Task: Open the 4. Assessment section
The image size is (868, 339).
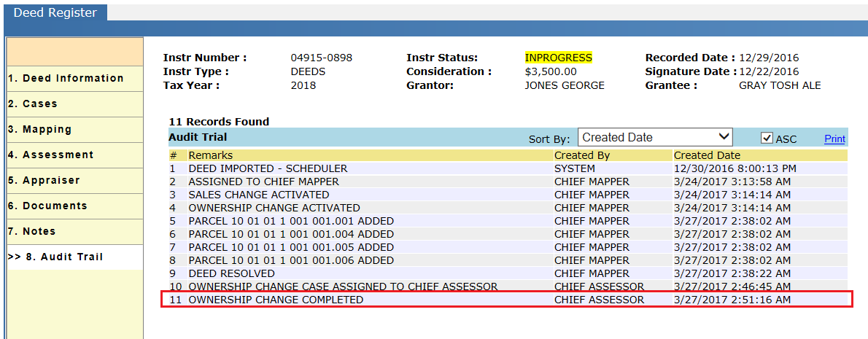Action: point(74,155)
